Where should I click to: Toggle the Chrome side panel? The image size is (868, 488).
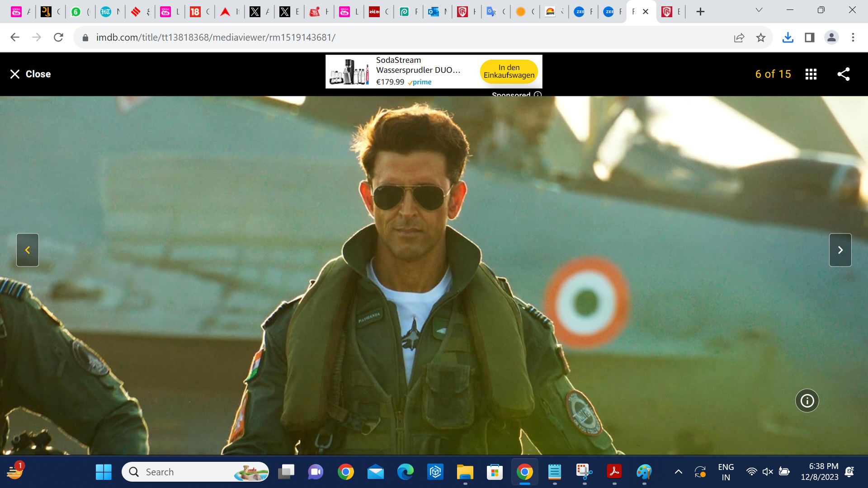tap(810, 38)
